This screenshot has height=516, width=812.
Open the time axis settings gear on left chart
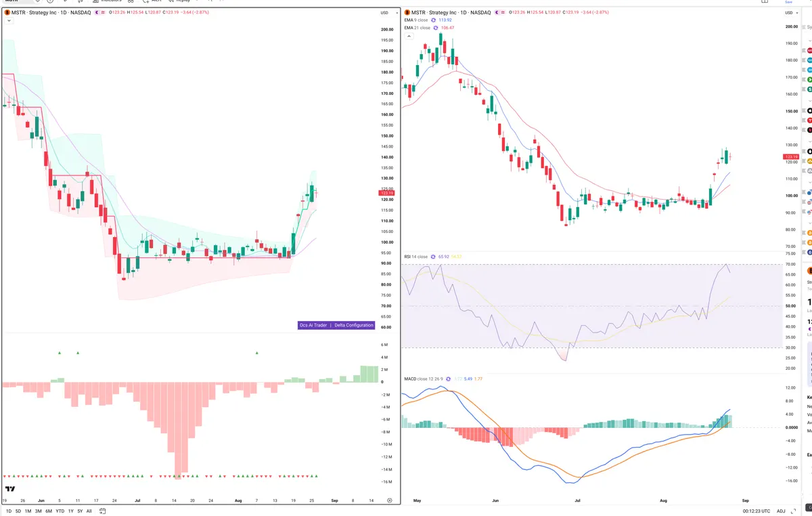[x=389, y=500]
